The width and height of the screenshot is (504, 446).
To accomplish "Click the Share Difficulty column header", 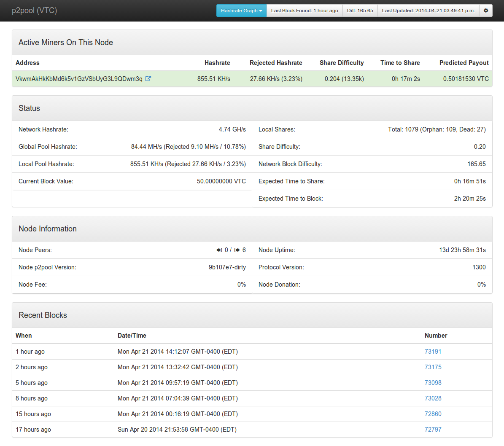I will pyautogui.click(x=342, y=63).
